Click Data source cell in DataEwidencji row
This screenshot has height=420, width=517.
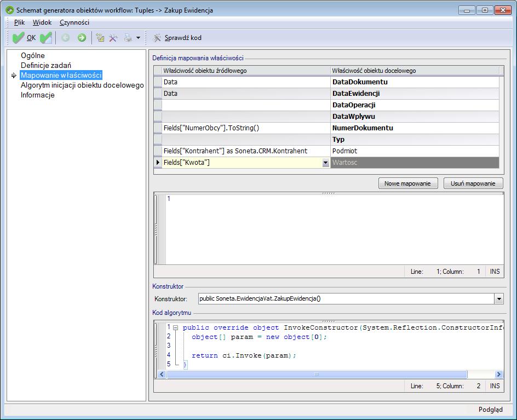point(246,94)
